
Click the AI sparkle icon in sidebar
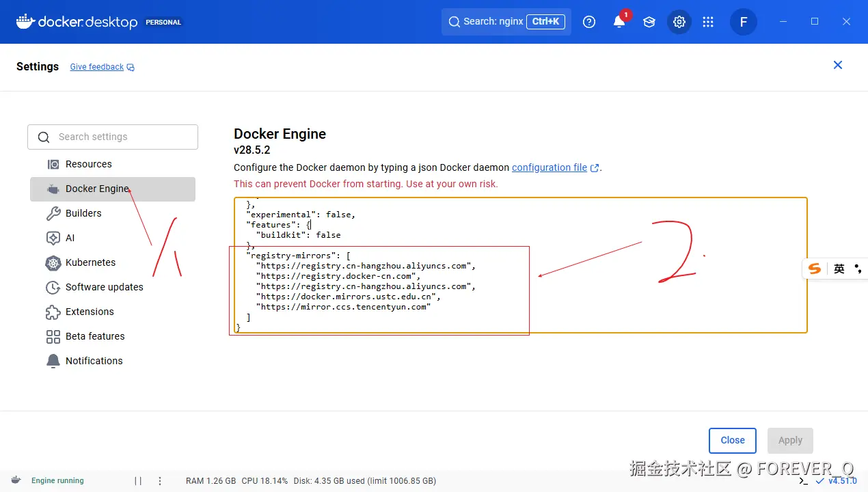point(53,238)
